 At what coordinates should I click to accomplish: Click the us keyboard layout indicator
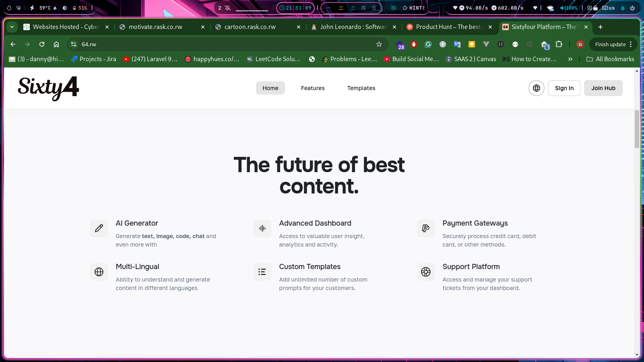coord(609,8)
